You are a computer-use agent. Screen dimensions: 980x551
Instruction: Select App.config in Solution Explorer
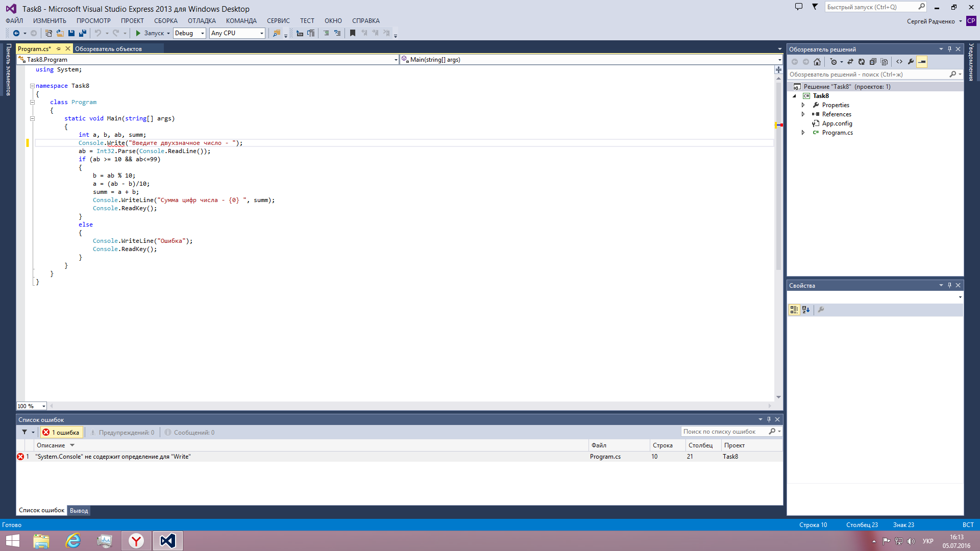tap(837, 123)
